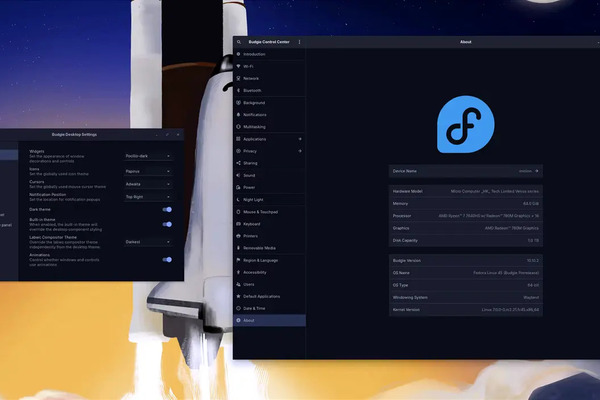Click the Multitasking sidebar icon
This screenshot has height=400, width=600.
238,127
